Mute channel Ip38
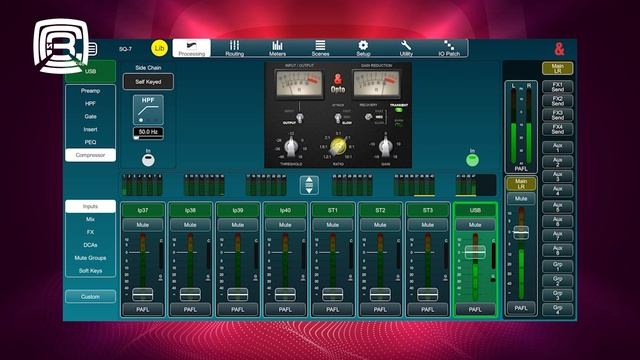The image size is (640, 360). tap(190, 225)
